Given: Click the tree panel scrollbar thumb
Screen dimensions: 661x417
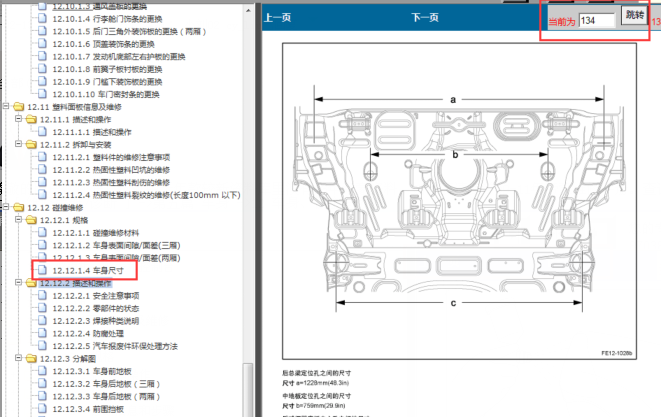Looking at the screenshot, I should [x=248, y=390].
